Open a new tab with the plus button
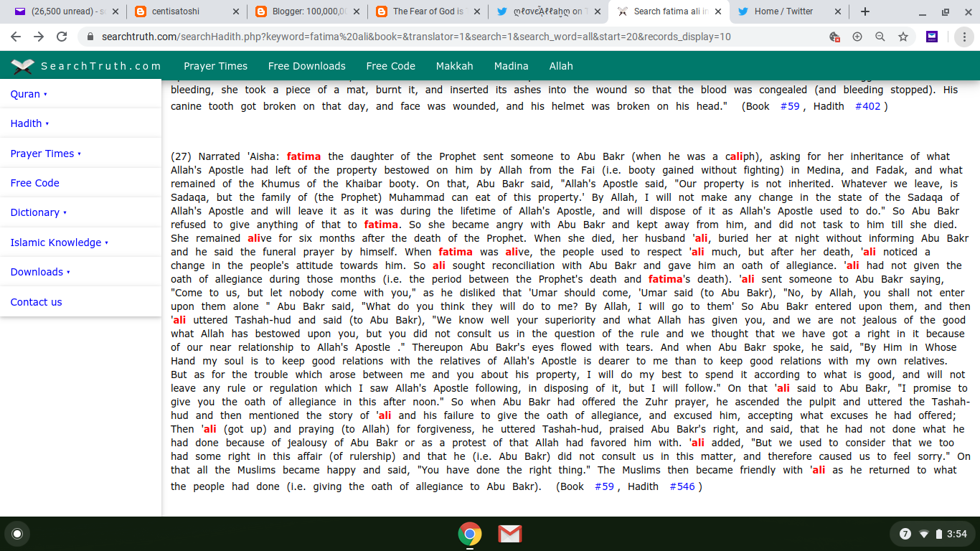Screen dimensions: 980x551 865,11
